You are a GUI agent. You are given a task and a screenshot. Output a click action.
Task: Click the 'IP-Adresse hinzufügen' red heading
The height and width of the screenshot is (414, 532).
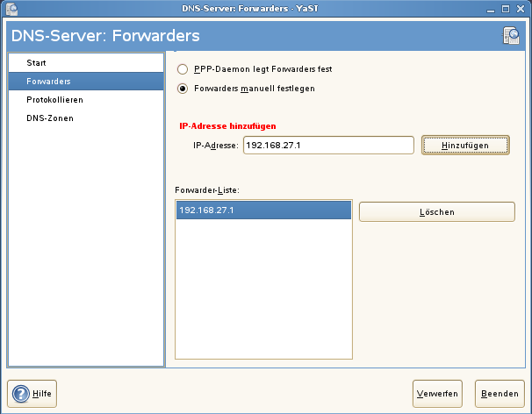pos(227,126)
